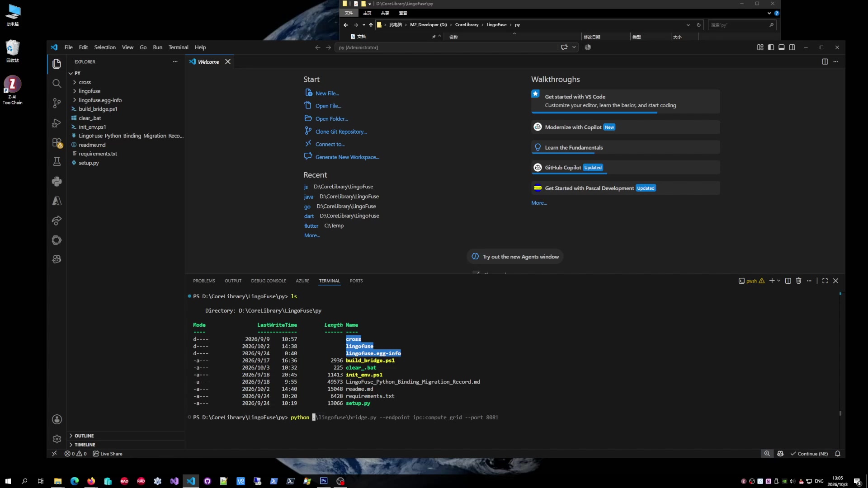Viewport: 868px width, 488px height.
Task: Click the Clone Git Repository link
Action: click(341, 132)
